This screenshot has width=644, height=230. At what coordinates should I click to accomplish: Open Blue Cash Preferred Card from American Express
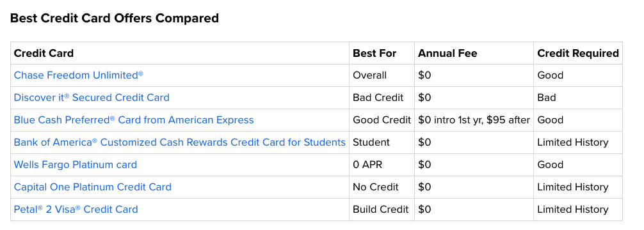(x=134, y=120)
